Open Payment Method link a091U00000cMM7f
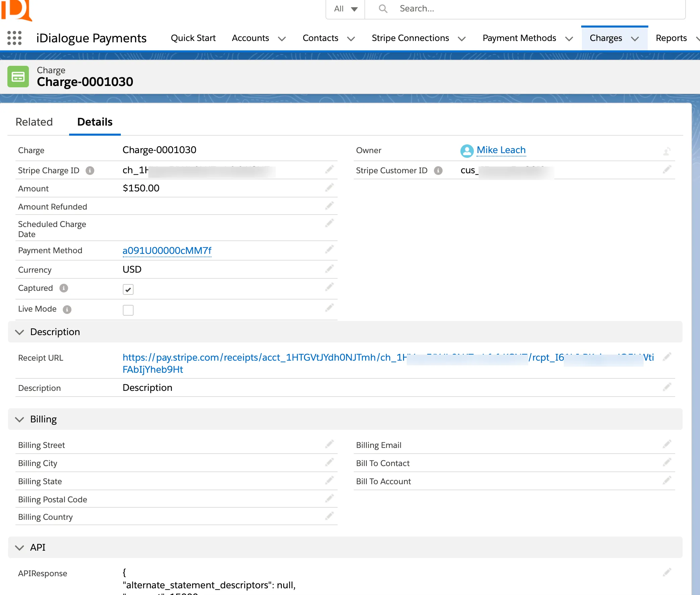The height and width of the screenshot is (595, 700). (x=167, y=250)
